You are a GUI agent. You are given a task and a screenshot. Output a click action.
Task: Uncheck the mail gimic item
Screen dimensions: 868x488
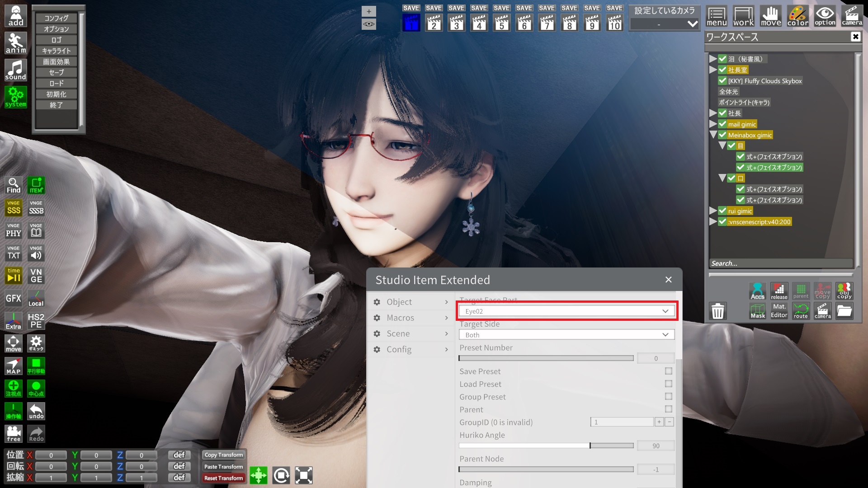coord(722,124)
